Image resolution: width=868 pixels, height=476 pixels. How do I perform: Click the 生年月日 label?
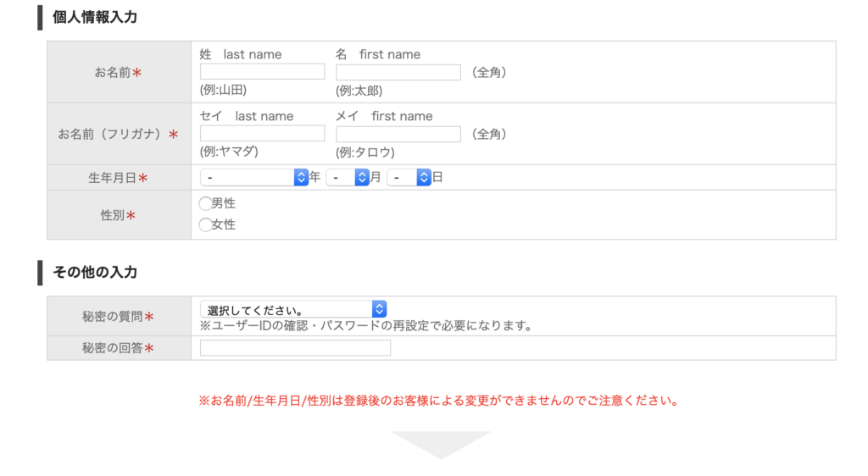point(119,178)
